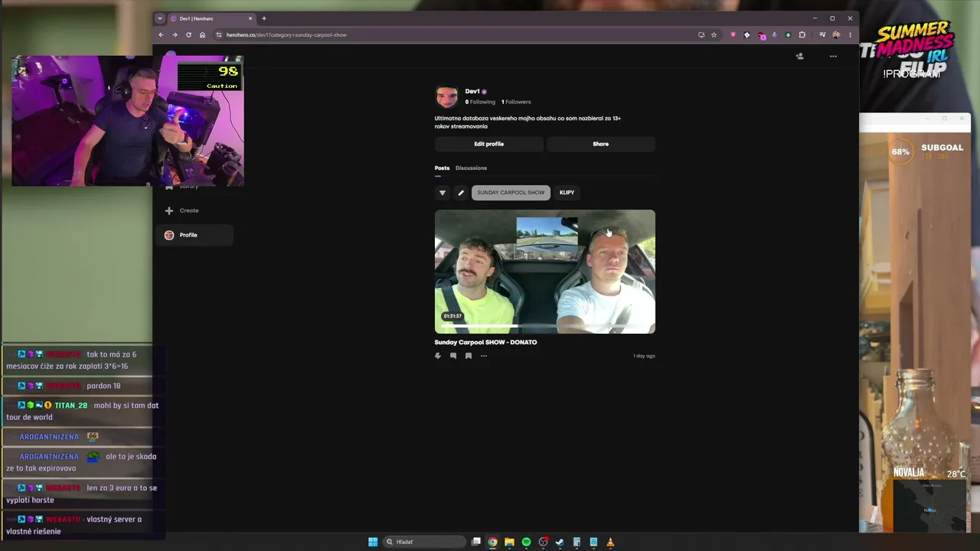The width and height of the screenshot is (980, 551).
Task: Open the Chrome profile avatar
Action: (836, 34)
